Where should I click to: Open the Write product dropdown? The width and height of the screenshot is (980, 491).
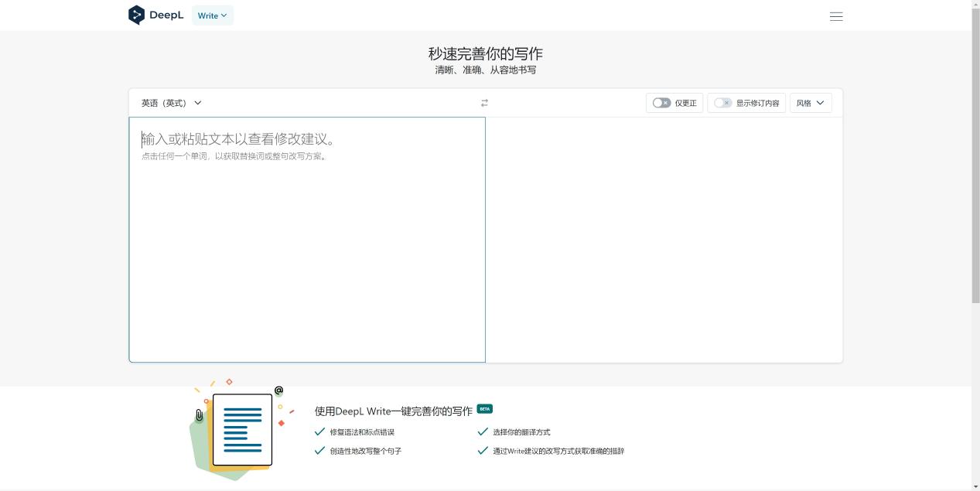[213, 15]
